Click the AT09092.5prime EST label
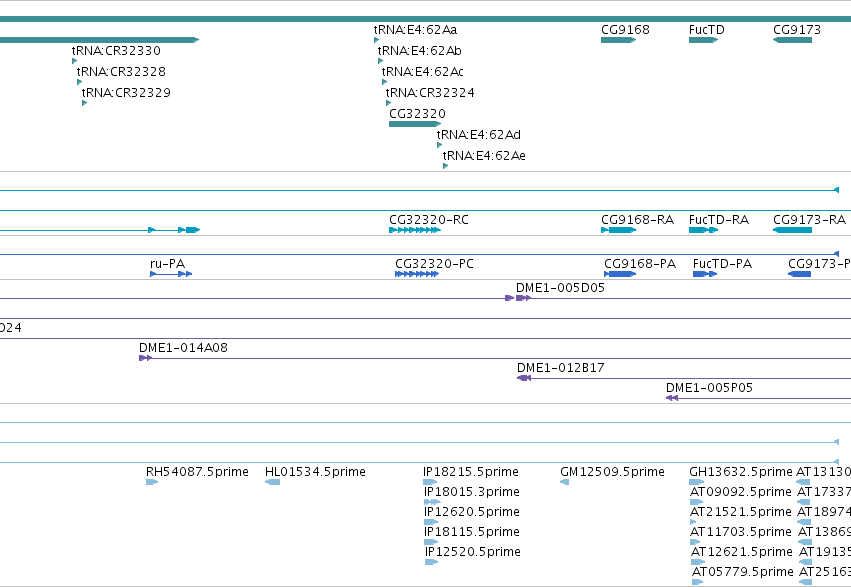 (741, 492)
